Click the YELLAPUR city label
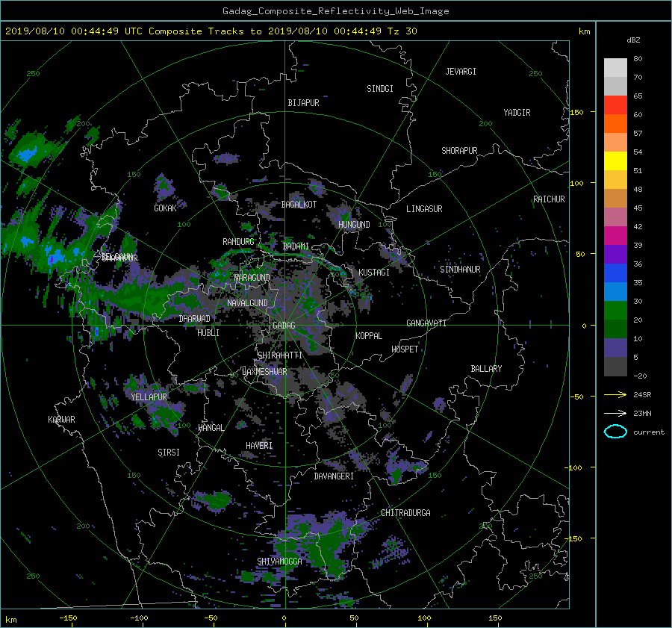Image resolution: width=672 pixels, height=628 pixels. [149, 397]
